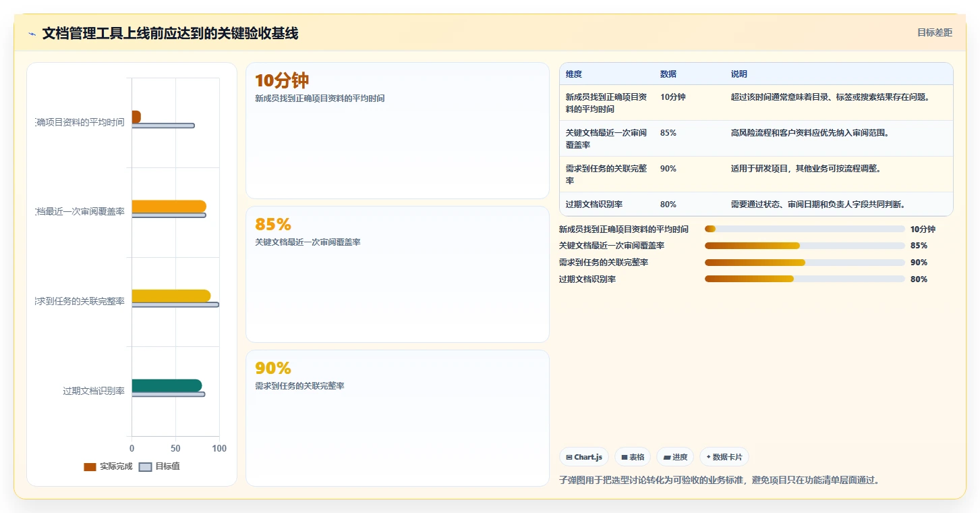Click the small brown 平均时间 actual bar in chart
Viewport: 980px width, 513px height.
pos(136,117)
